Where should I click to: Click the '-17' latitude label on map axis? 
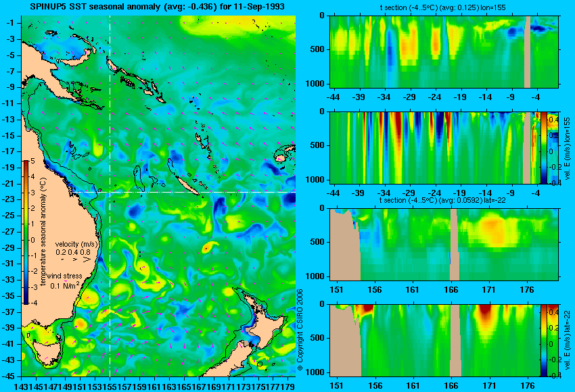pyautogui.click(x=9, y=151)
